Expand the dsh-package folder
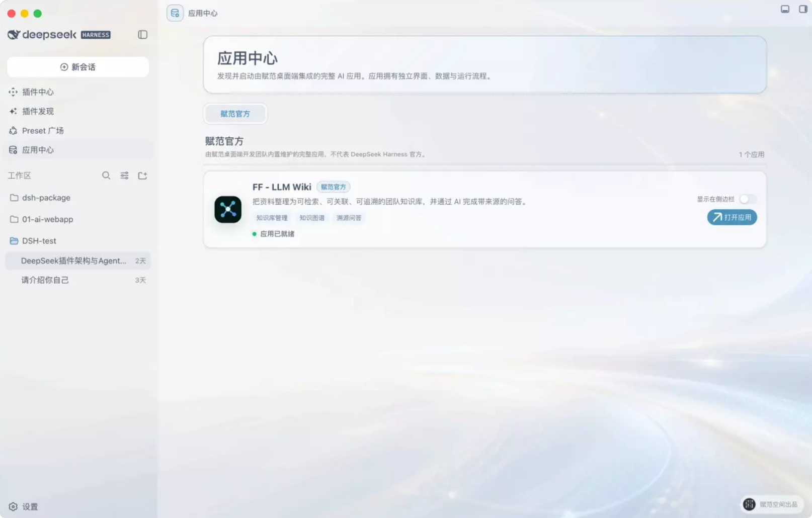The width and height of the screenshot is (812, 518). (x=78, y=198)
